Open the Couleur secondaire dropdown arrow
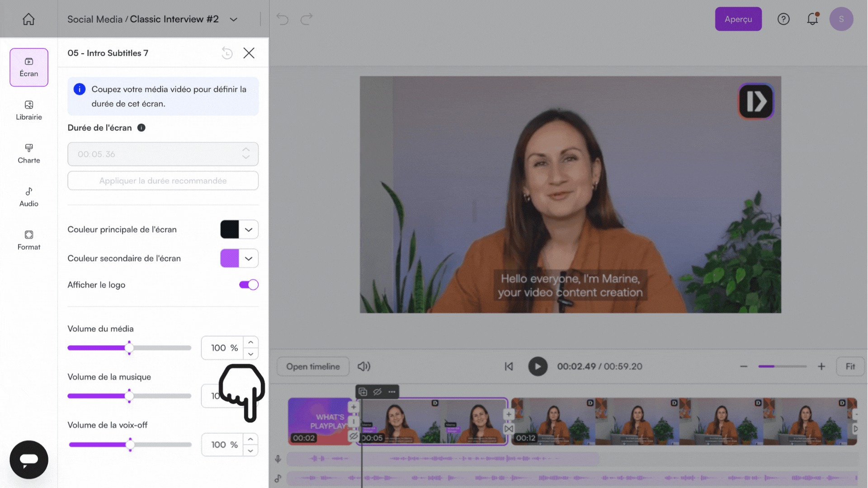The height and width of the screenshot is (488, 868). (x=249, y=258)
